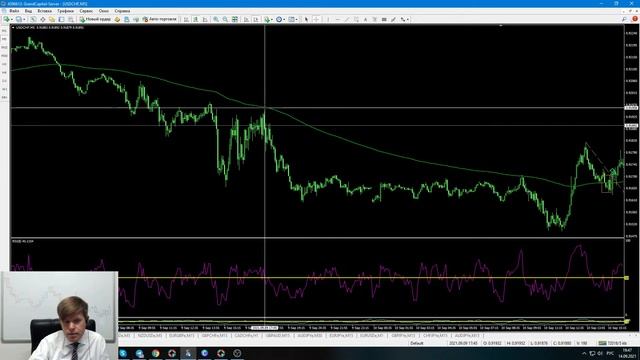Open the Strategy Tester icon

click(71, 19)
